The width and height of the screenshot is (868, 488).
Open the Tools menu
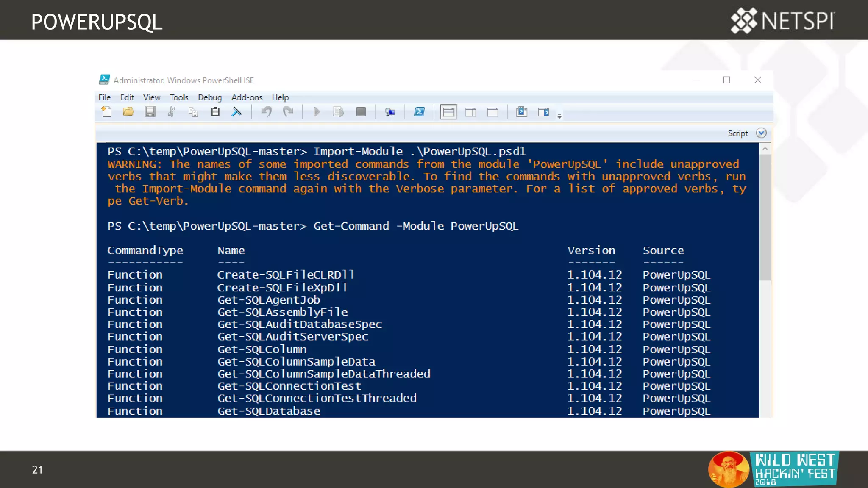click(x=179, y=97)
